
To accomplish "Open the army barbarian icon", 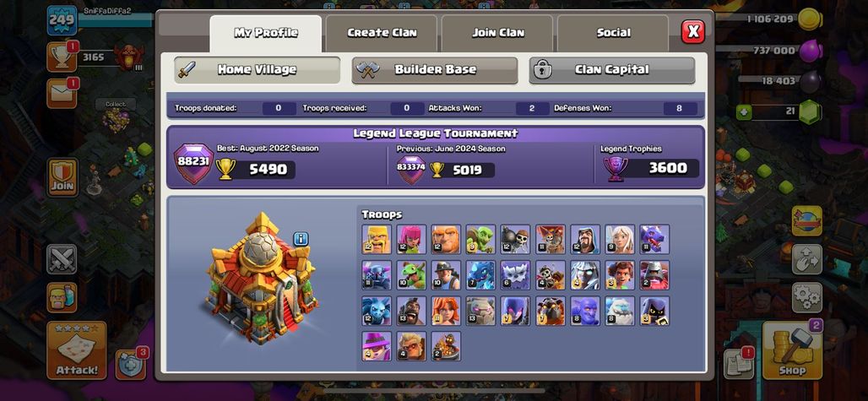I will click(x=62, y=297).
